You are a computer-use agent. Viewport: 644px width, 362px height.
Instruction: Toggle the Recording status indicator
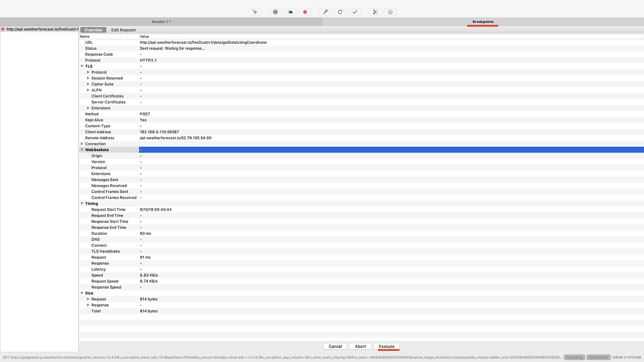click(x=574, y=357)
